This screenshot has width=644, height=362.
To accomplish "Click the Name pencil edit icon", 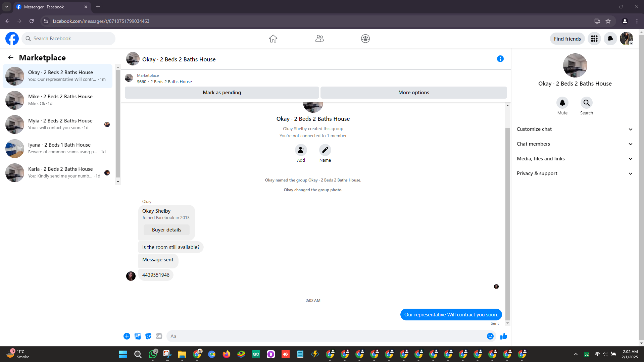I will [x=325, y=150].
